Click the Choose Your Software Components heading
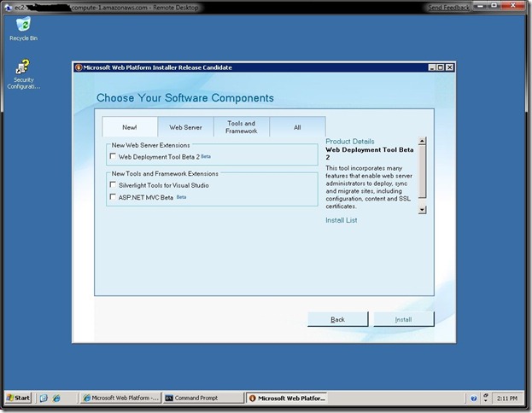Screen dimensions: 532x413 pyautogui.click(x=185, y=98)
